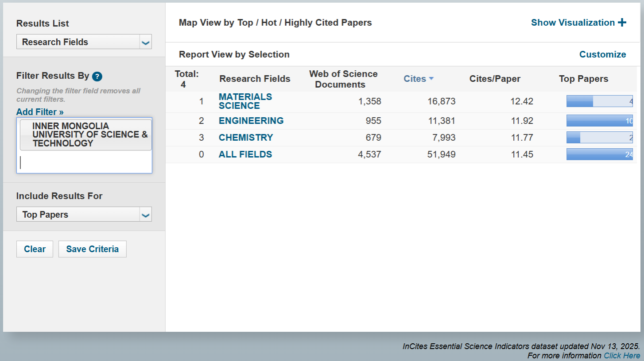Click the Engineering top papers bar

click(x=599, y=121)
